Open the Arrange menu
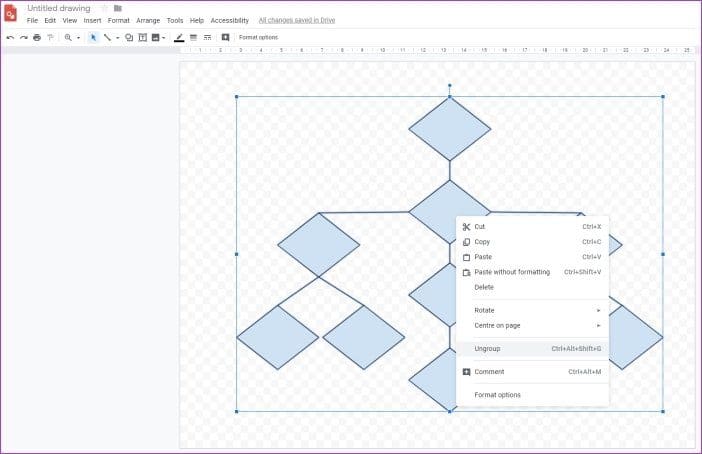702x454 pixels. coord(148,21)
